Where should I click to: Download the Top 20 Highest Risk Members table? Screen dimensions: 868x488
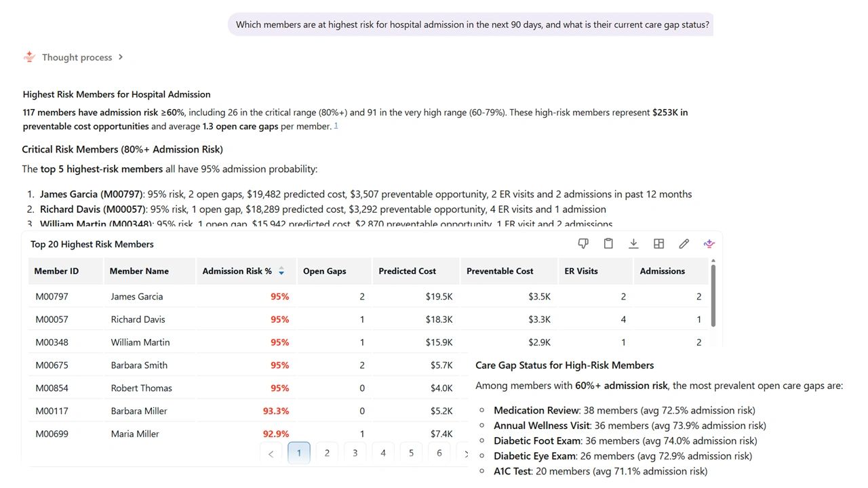(x=633, y=244)
